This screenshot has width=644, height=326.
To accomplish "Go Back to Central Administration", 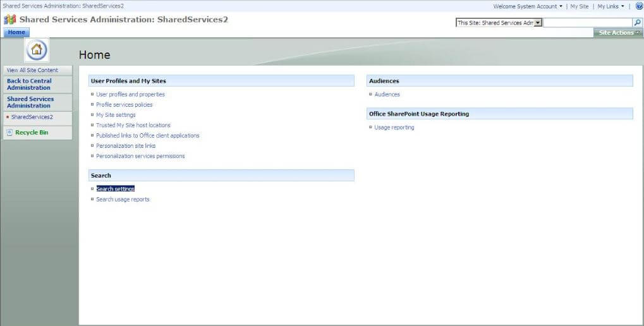I will tap(29, 84).
